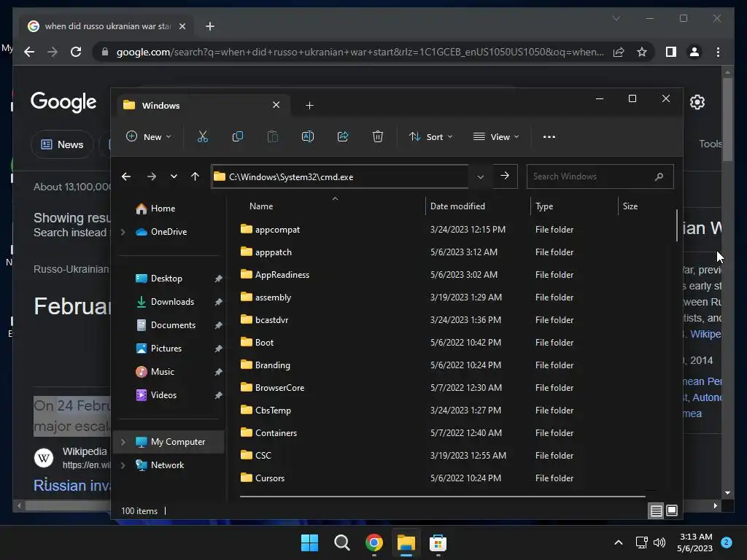
Task: Click the Cut scissors icon in File Explorer
Action: point(203,136)
